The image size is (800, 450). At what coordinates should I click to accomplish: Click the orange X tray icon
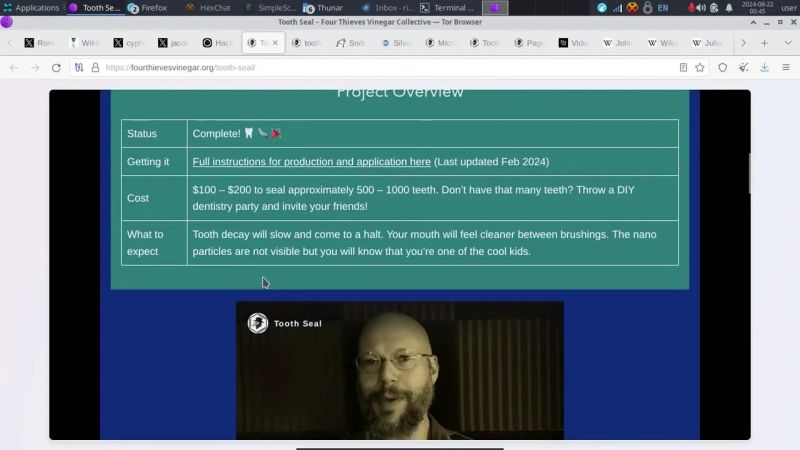[x=632, y=8]
